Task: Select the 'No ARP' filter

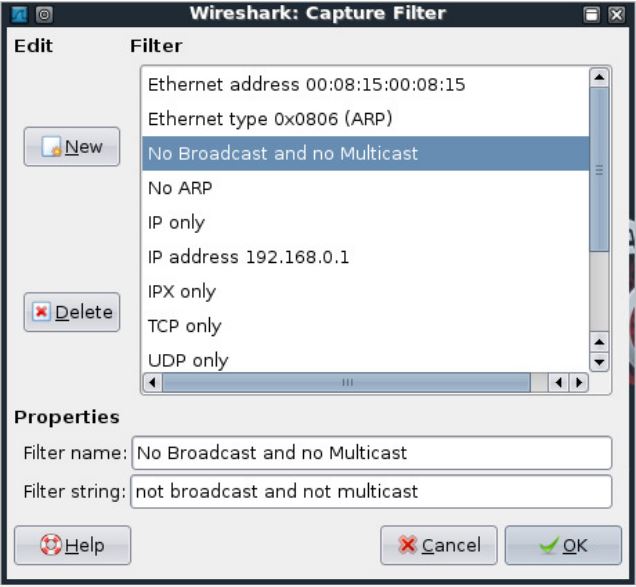Action: pos(365,188)
